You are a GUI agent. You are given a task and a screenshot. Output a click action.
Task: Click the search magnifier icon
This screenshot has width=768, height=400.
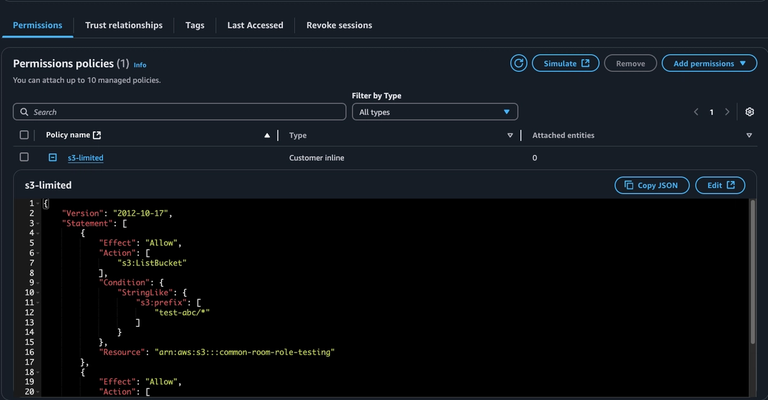pos(24,112)
